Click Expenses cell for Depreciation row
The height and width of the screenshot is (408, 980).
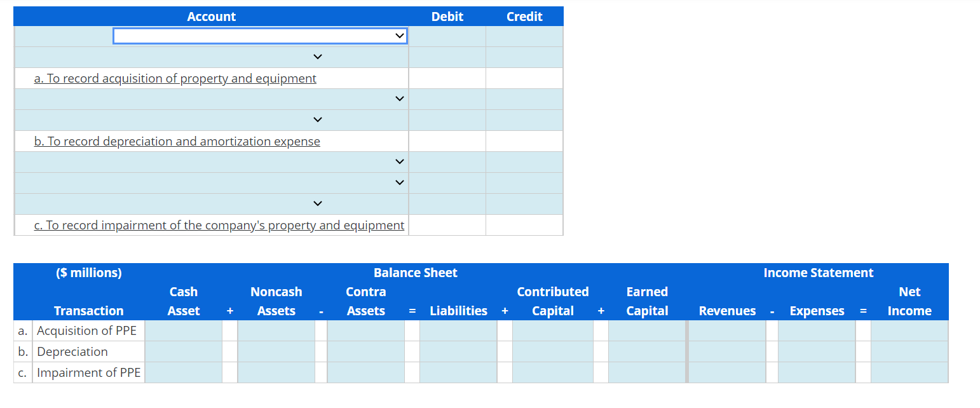[817, 351]
